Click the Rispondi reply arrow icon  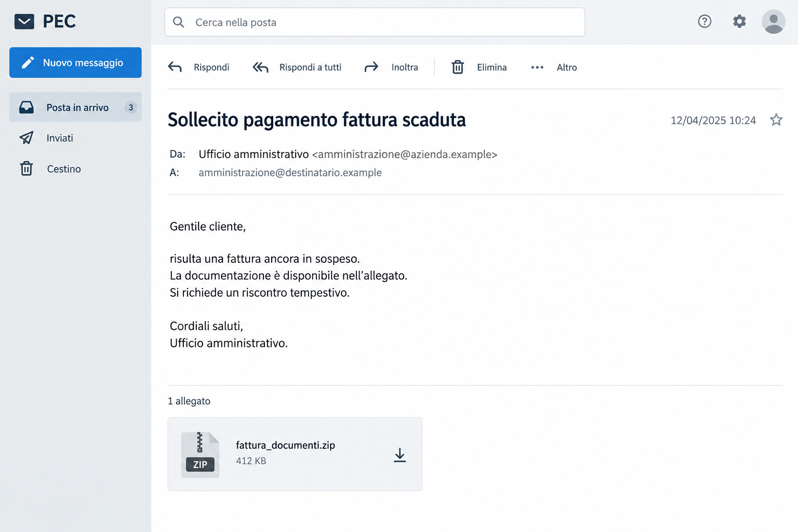pos(175,67)
